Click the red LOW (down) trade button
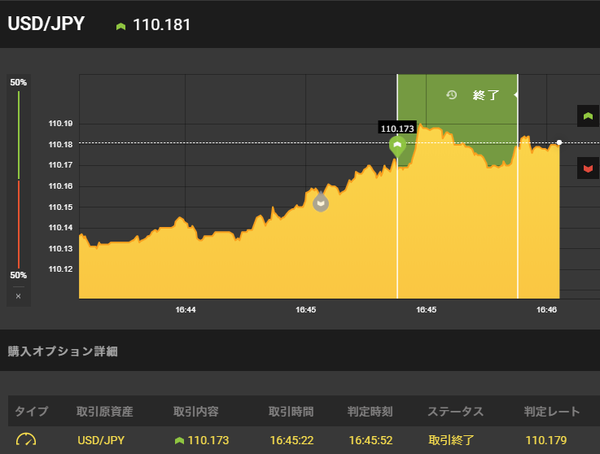The width and height of the screenshot is (600, 454). point(588,168)
